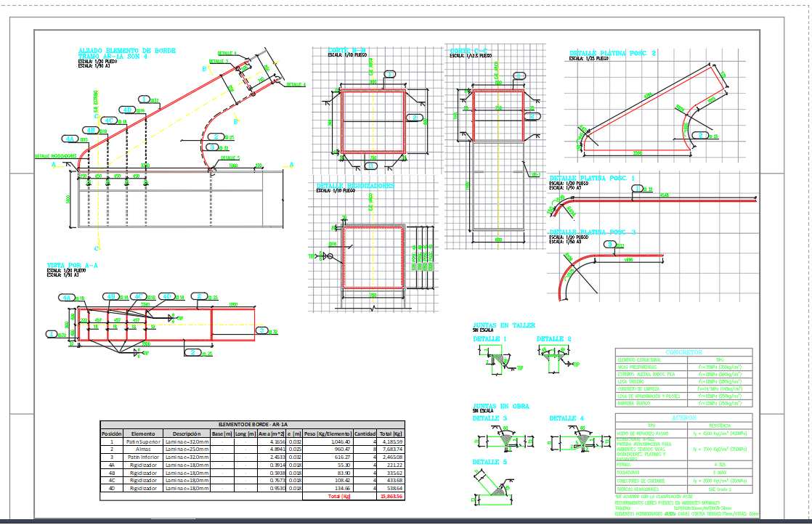Select the Detalle 2 weld joint symbol
Screen dimensions: 812x525
[549, 355]
